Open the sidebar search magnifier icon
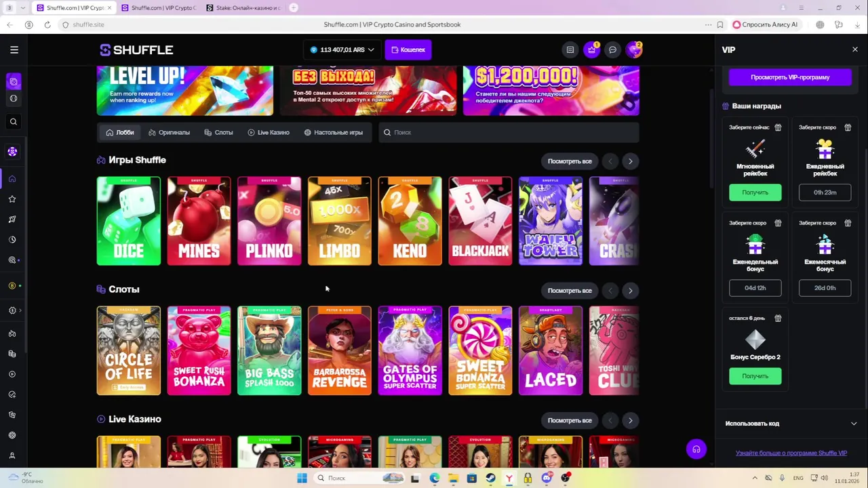The height and width of the screenshot is (488, 868). (x=13, y=122)
